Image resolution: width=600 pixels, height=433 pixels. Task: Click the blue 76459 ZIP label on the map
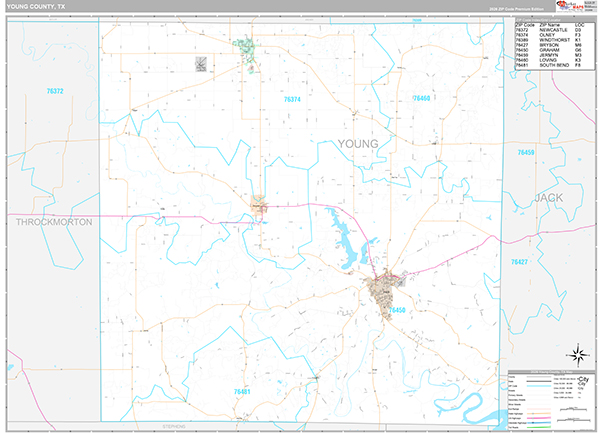(x=526, y=152)
